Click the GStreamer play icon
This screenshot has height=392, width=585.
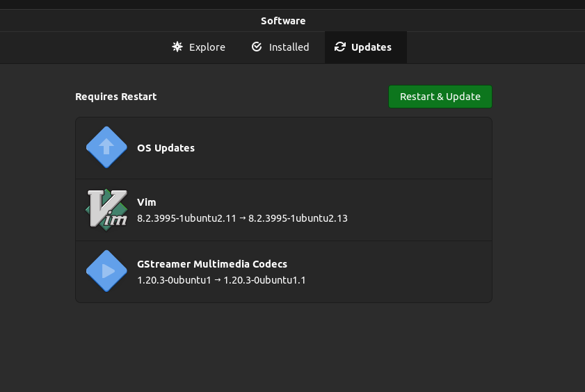pos(106,271)
